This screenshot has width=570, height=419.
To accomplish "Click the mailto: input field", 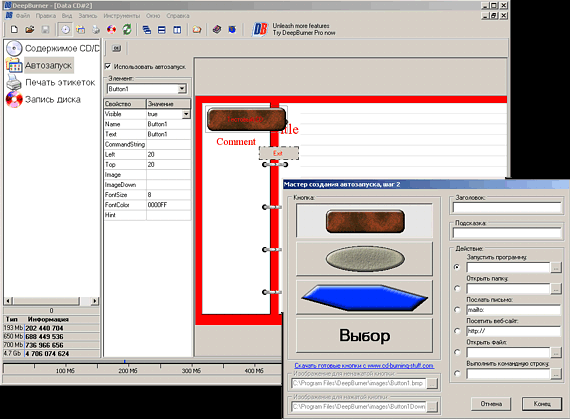I will point(514,310).
